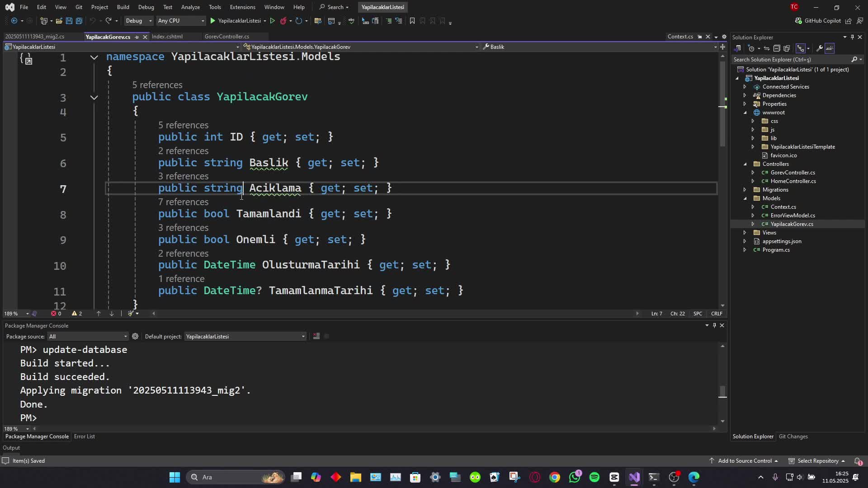This screenshot has height=488, width=868.
Task: Open Package source All dropdown
Action: pos(88,337)
